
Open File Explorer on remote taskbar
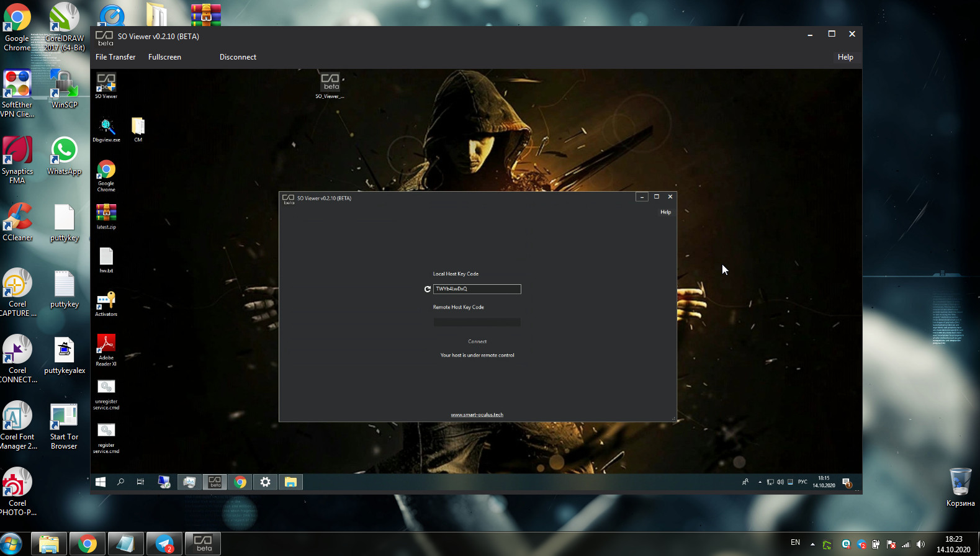point(290,482)
